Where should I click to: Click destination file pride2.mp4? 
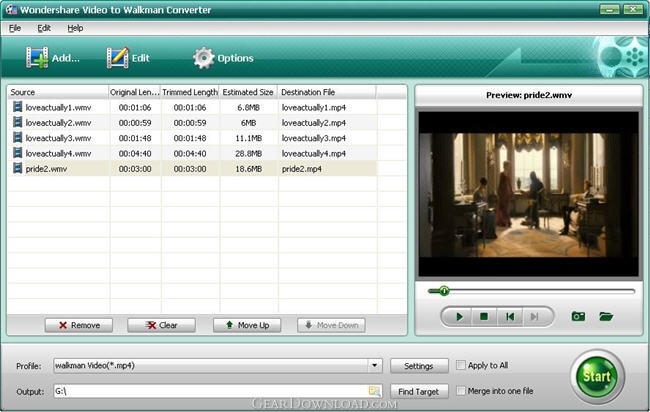pyautogui.click(x=302, y=169)
